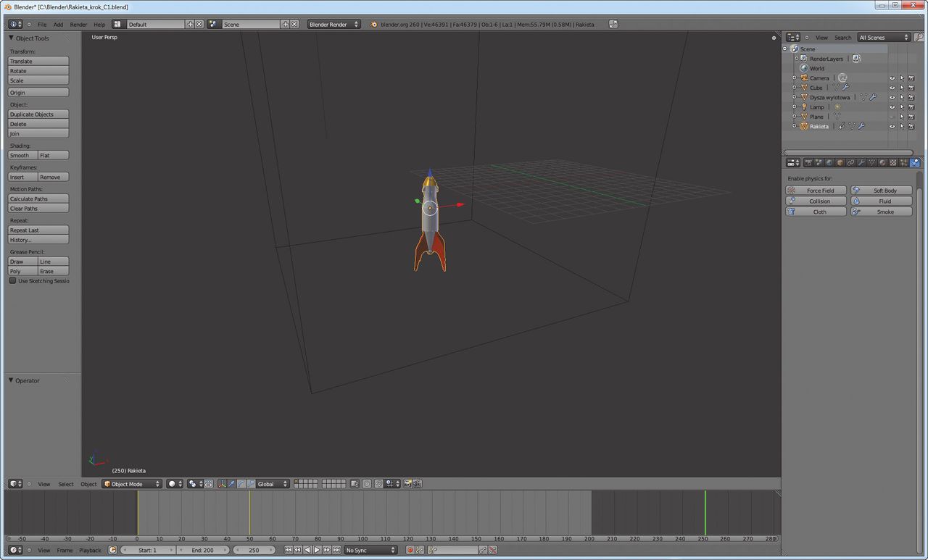This screenshot has width=928, height=560.
Task: Click the wrench modifier icon next to Cube
Action: (x=845, y=88)
